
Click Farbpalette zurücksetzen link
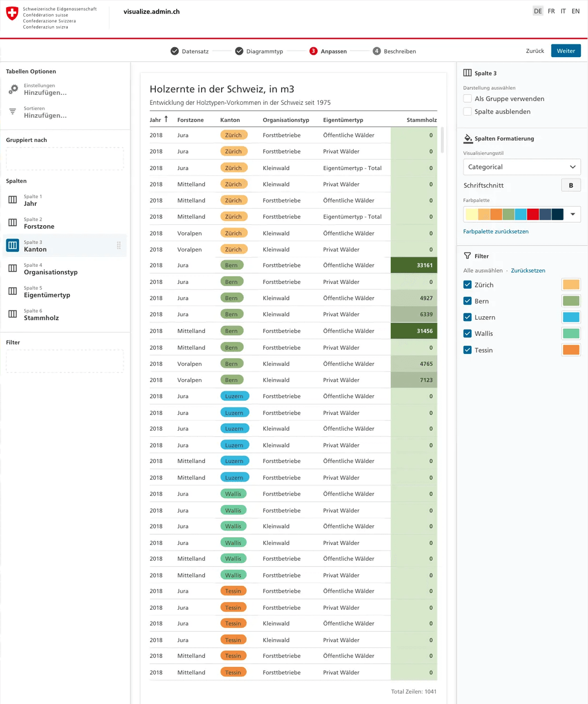496,231
